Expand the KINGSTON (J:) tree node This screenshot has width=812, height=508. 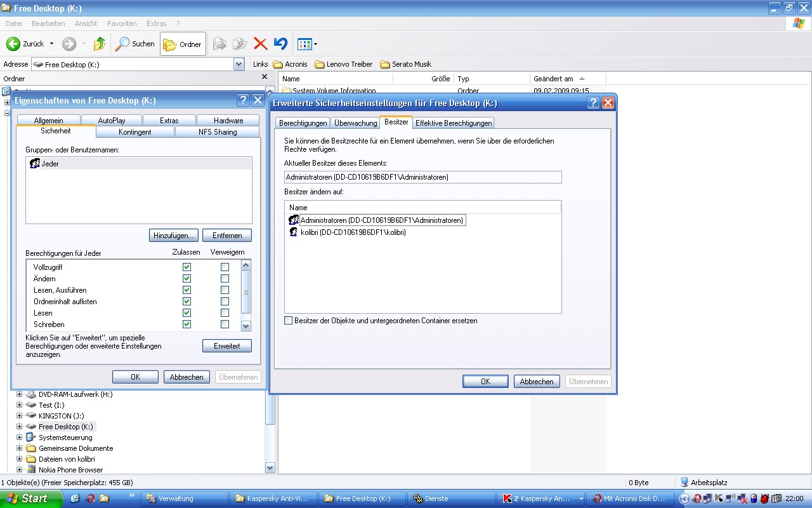click(x=19, y=416)
